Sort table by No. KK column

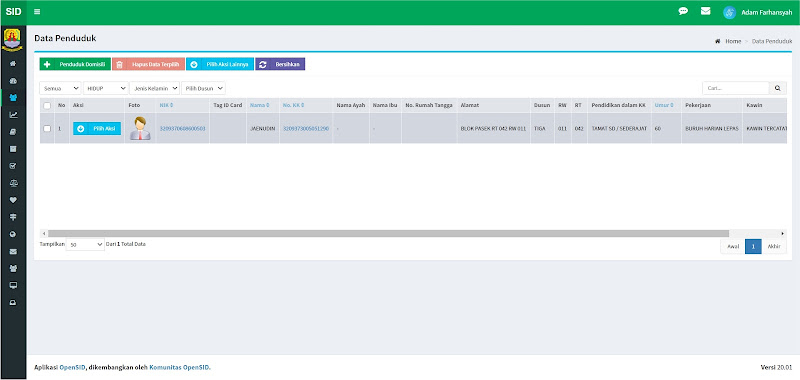click(x=293, y=105)
